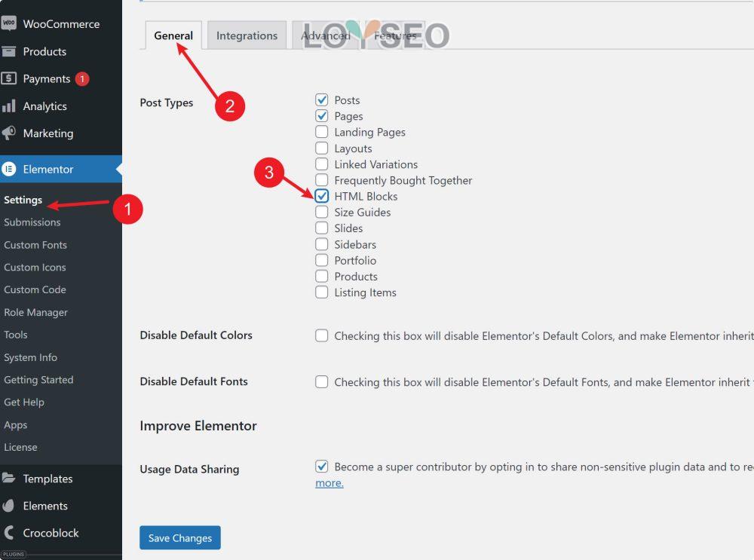Open Submissions submenu item
Viewport: 754px width, 560px height.
click(32, 222)
